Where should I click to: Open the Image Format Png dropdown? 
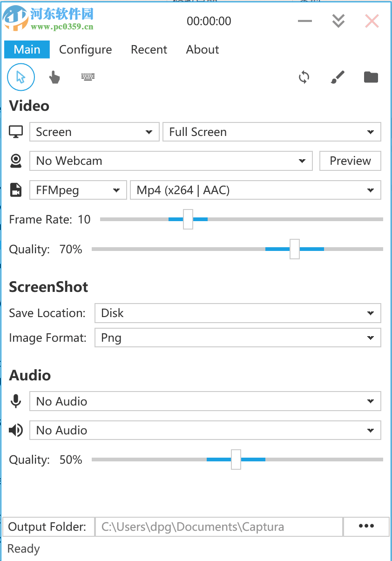237,338
